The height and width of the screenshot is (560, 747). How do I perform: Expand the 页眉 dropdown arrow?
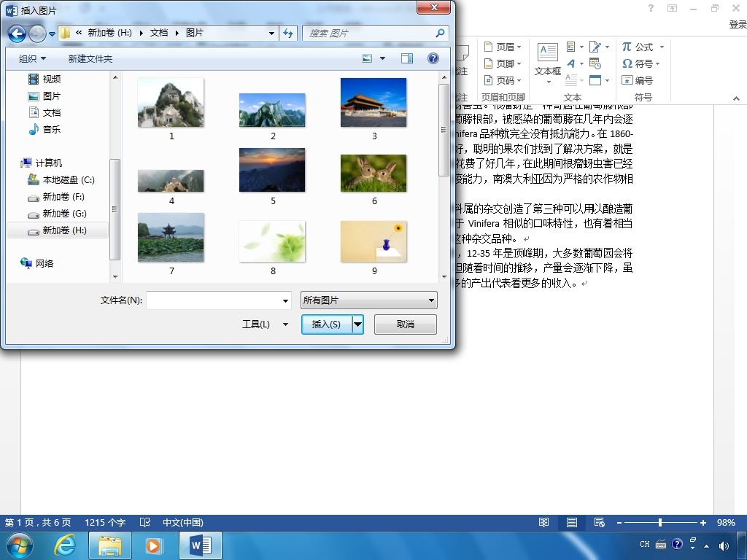[519, 47]
